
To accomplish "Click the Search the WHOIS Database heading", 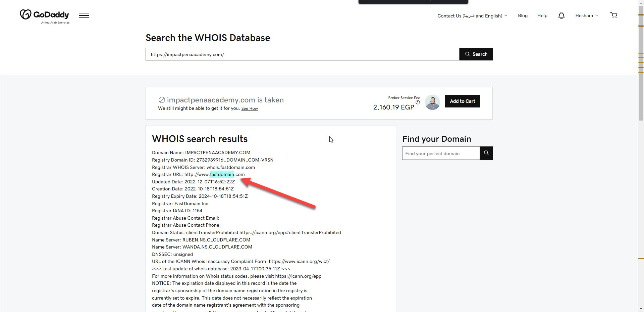I will coord(208,38).
